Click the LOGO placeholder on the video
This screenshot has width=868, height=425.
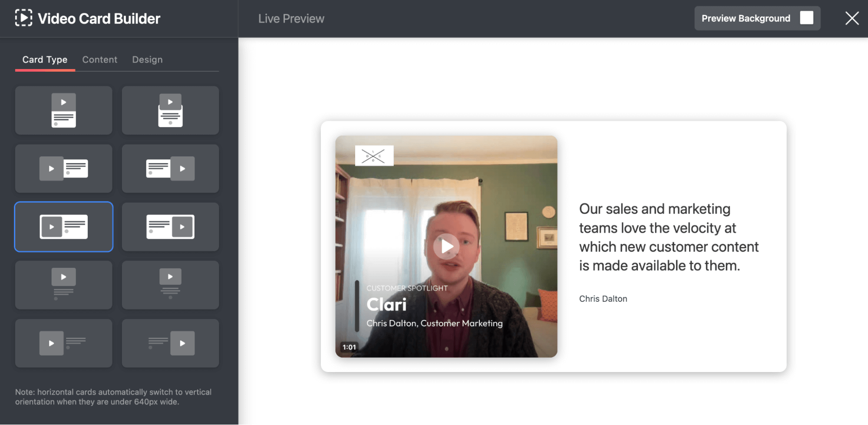[374, 155]
